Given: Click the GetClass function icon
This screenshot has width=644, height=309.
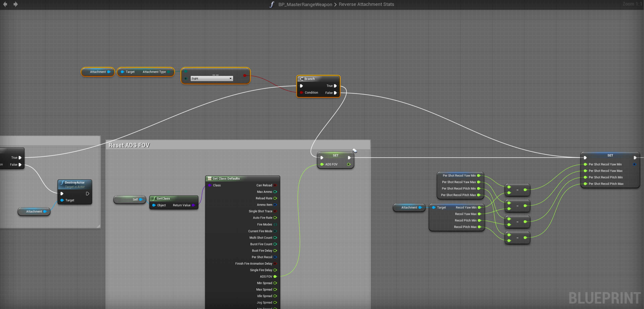Looking at the screenshot, I should tap(154, 199).
